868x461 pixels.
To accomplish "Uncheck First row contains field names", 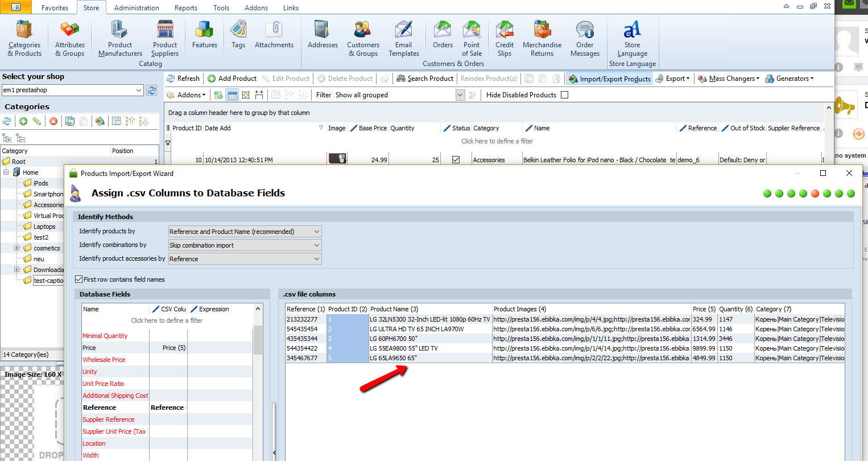I will coord(79,279).
